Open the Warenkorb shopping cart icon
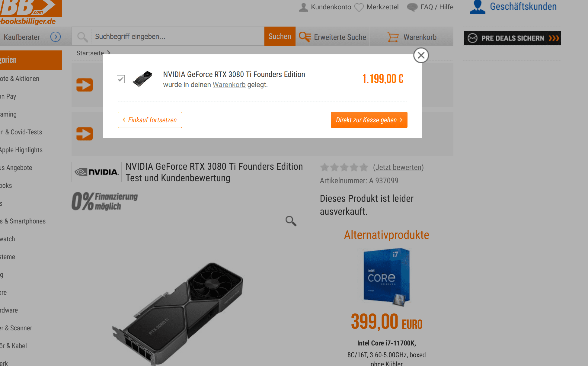 click(x=393, y=37)
